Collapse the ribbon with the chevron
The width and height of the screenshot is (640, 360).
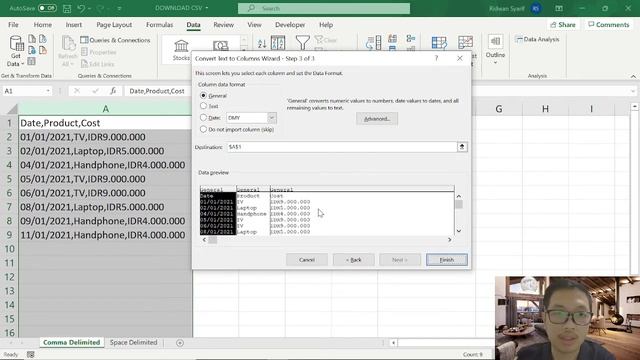point(633,76)
